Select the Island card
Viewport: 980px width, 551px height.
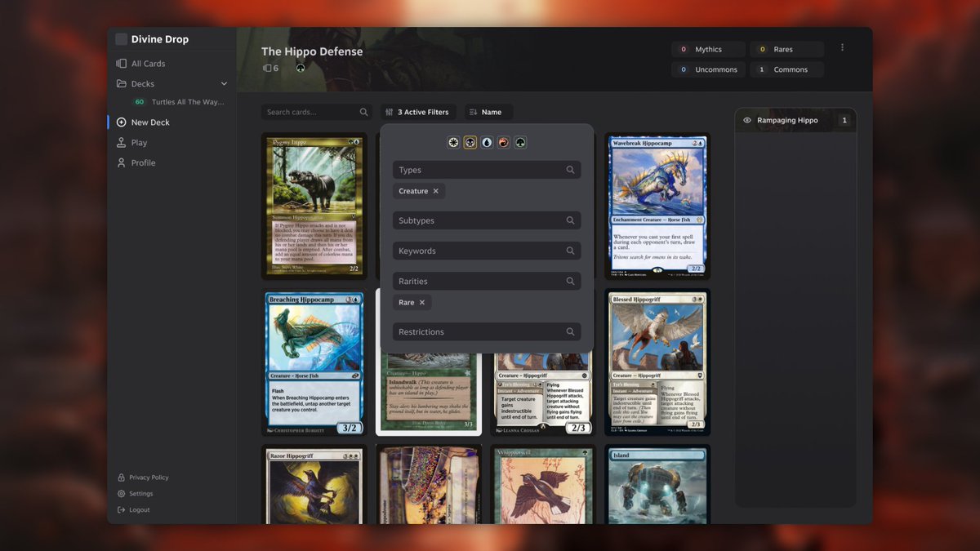tap(657, 484)
